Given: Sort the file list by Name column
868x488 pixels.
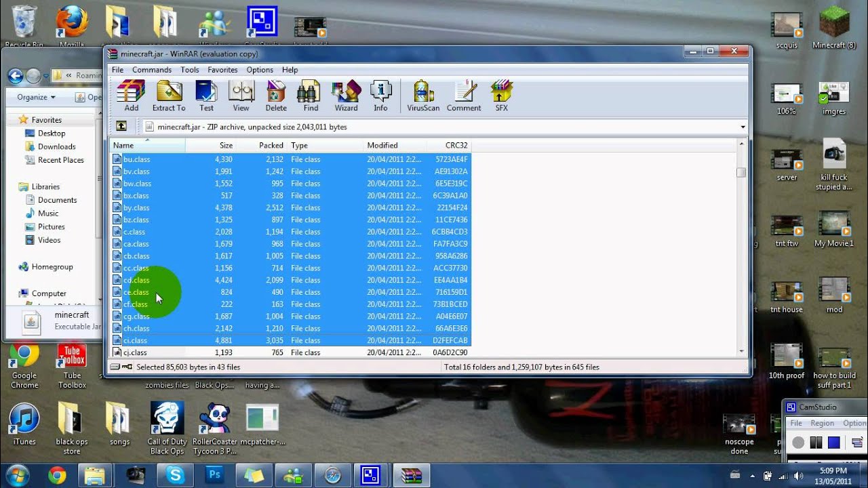Looking at the screenshot, I should [x=148, y=145].
